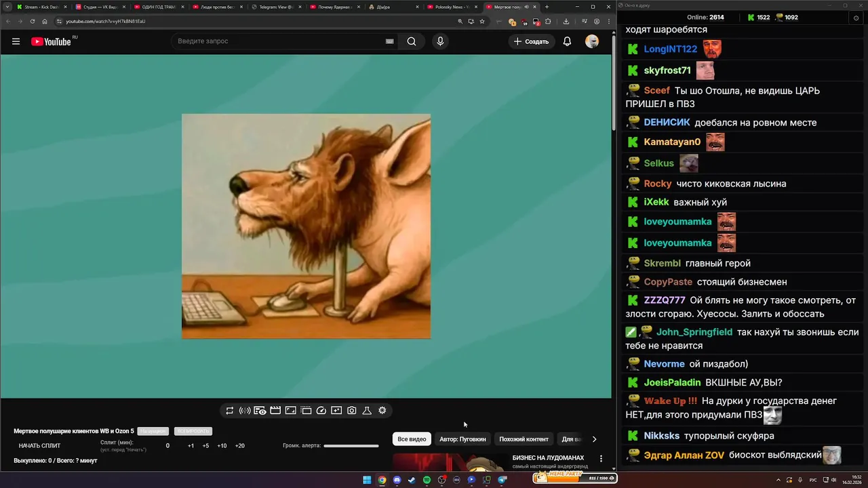Bookmark the page with the star icon

[x=482, y=21]
